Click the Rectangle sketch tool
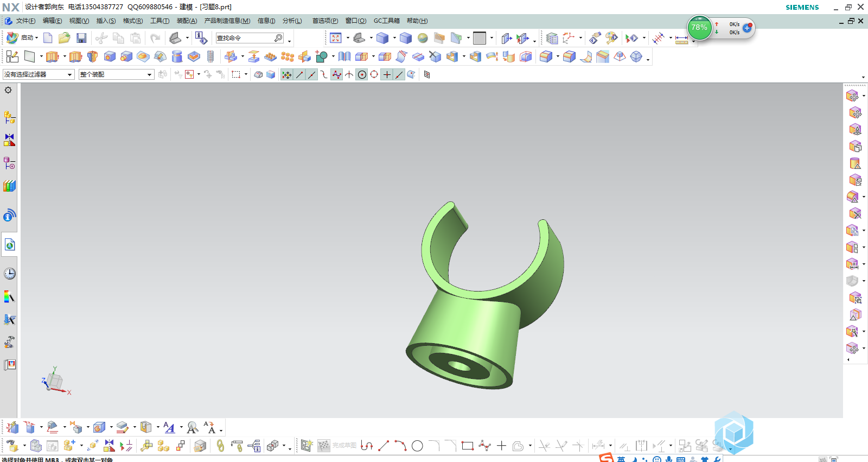 [x=468, y=446]
